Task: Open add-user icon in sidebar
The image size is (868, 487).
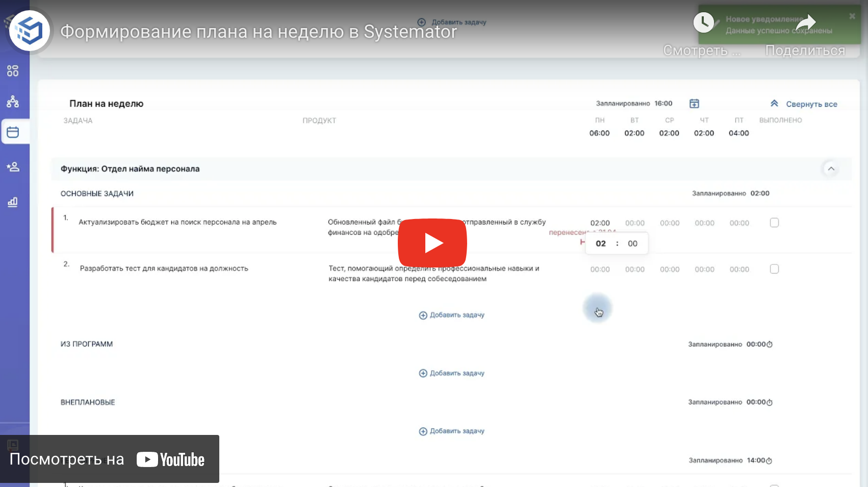Action: coord(13,166)
